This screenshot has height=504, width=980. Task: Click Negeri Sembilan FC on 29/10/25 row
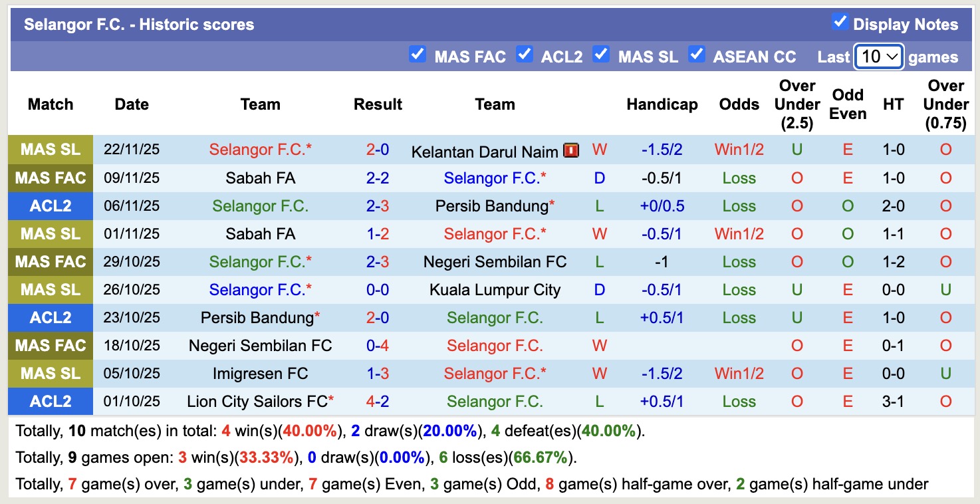495,262
